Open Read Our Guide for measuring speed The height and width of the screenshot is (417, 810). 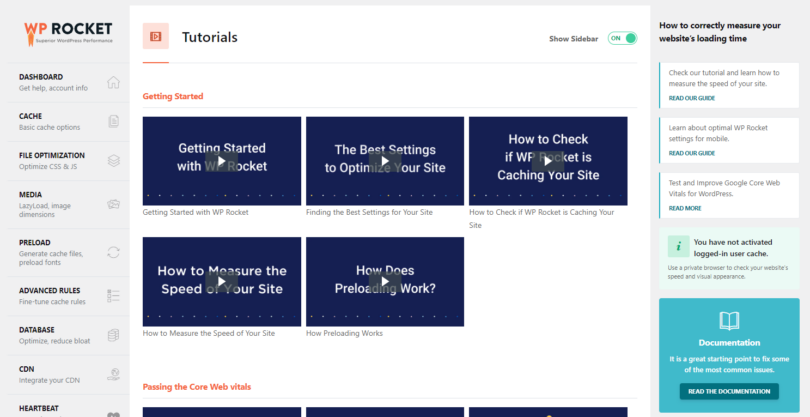click(692, 98)
